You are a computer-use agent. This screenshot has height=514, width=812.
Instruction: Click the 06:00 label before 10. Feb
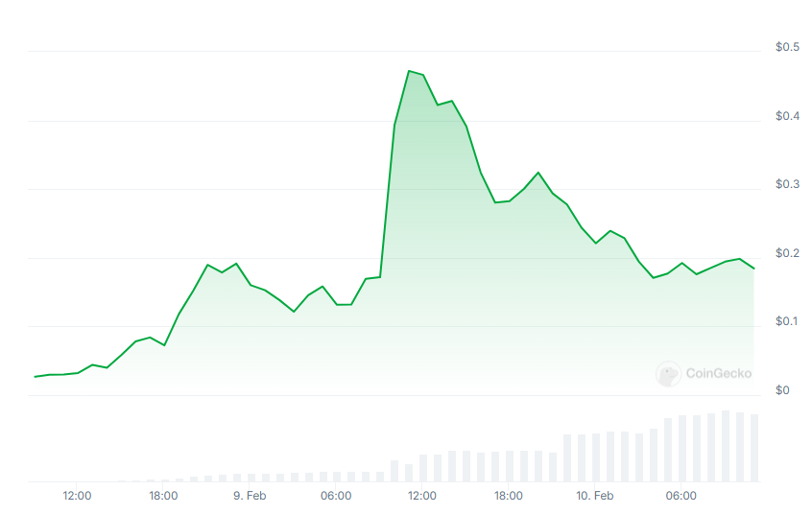click(x=336, y=496)
